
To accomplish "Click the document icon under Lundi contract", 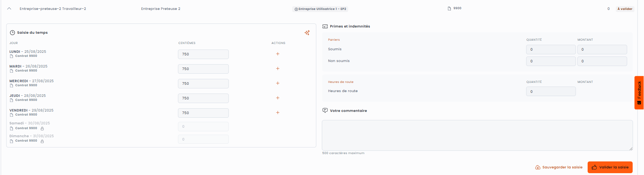I will [11, 56].
